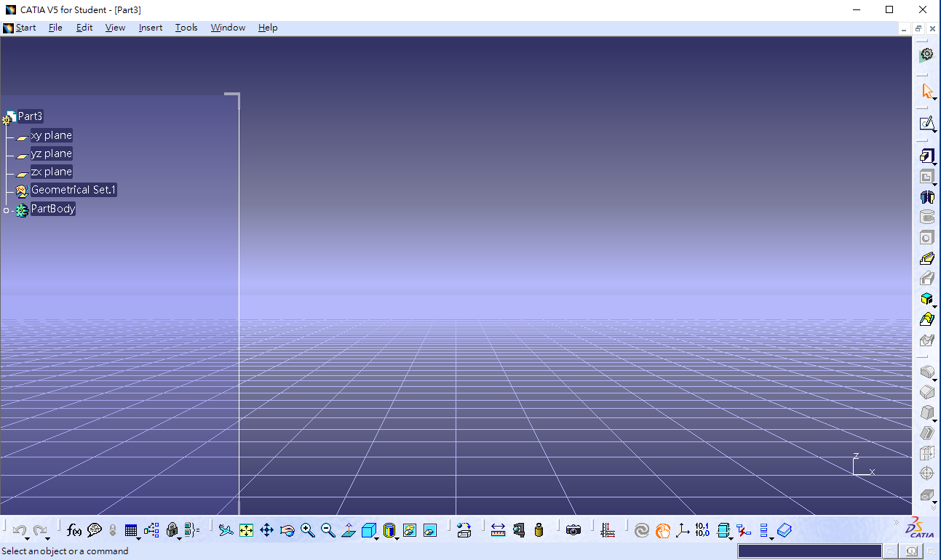Viewport: 941px width, 560px height.
Task: Open the Start menu in CATIA
Action: point(25,28)
